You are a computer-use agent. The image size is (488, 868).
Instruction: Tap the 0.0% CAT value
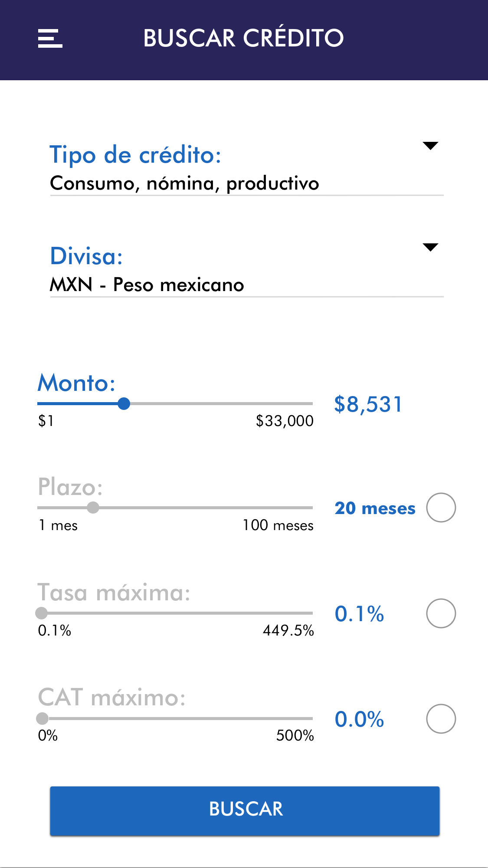point(359,719)
